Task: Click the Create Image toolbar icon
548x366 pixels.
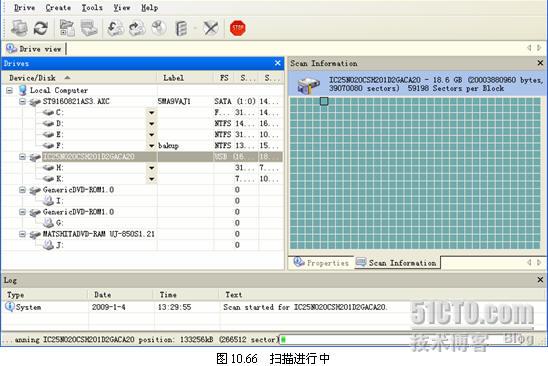Action: [x=137, y=28]
